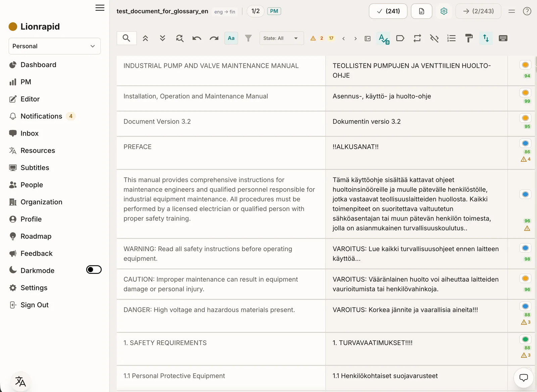537x392 pixels.
Task: Toggle blue status circle for Korkea jännite row
Action: click(x=525, y=306)
